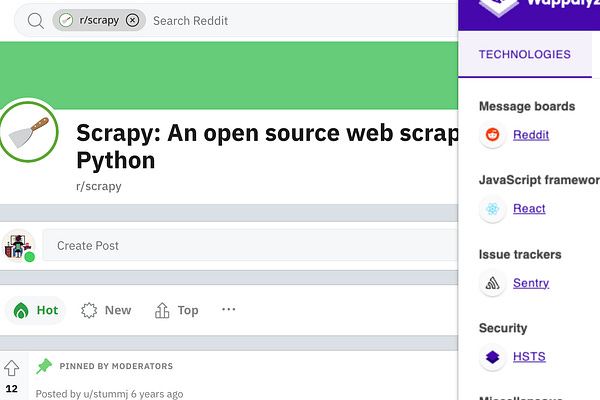Open the HSTS technology link
Image resolution: width=600 pixels, height=400 pixels.
[529, 357]
